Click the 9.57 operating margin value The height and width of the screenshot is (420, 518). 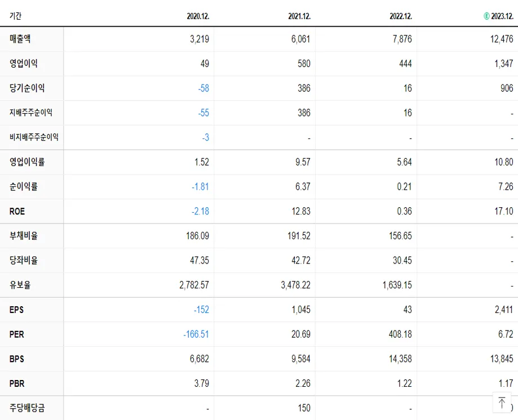coord(303,162)
